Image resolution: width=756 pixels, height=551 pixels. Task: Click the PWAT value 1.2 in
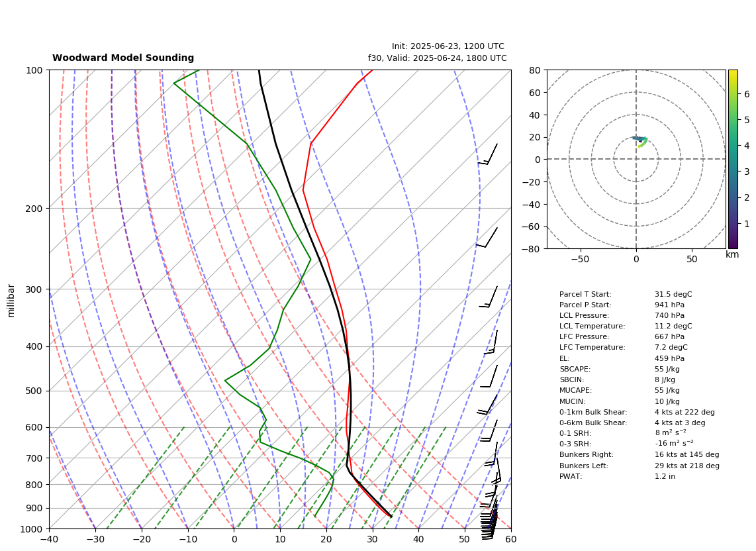[x=665, y=476]
